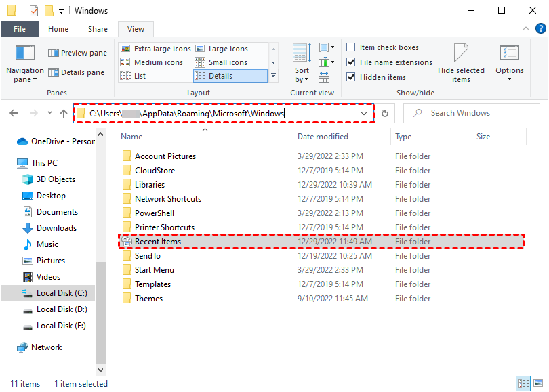Select OneDrive - Personal in sidebar
Viewport: 549px width, 392px height.
tap(56, 141)
